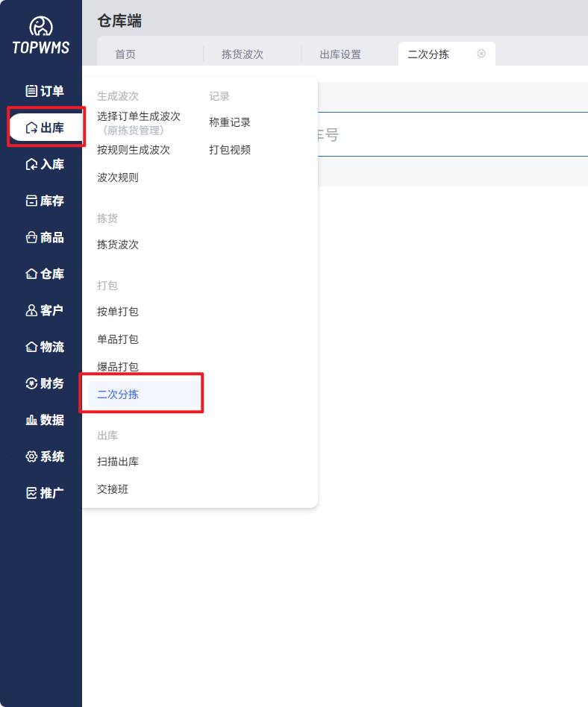The height and width of the screenshot is (707, 588).
Task: Open the 物流 sidebar icon
Action: point(31,347)
